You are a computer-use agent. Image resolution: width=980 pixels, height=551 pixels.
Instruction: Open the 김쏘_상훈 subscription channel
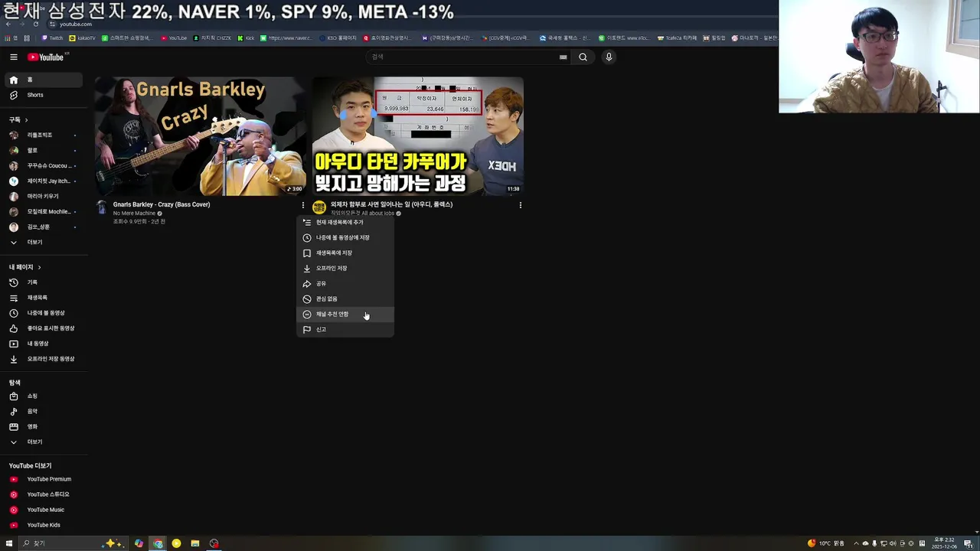click(43, 227)
